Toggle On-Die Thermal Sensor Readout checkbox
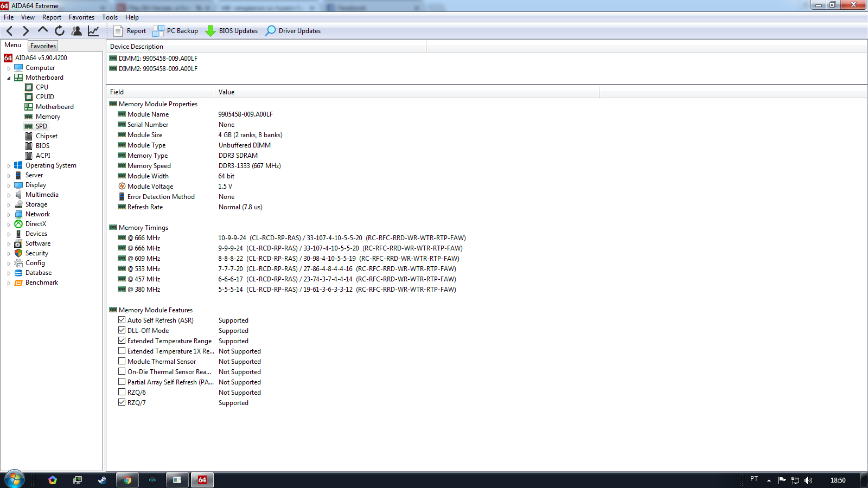868x488 pixels. (122, 371)
